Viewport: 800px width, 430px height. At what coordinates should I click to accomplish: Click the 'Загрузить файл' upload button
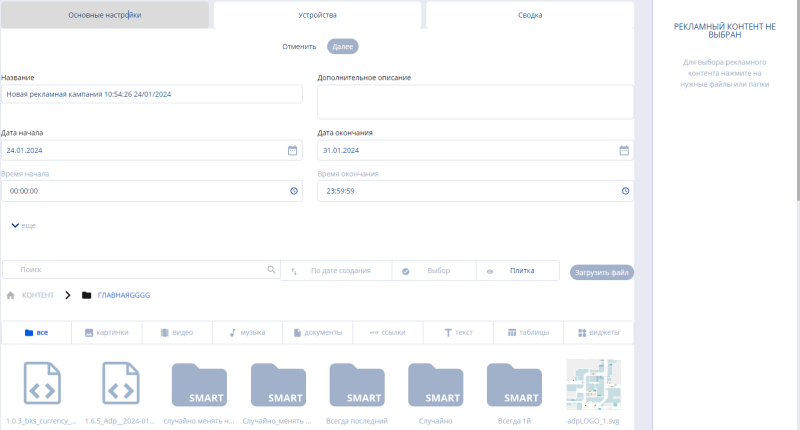coord(602,271)
